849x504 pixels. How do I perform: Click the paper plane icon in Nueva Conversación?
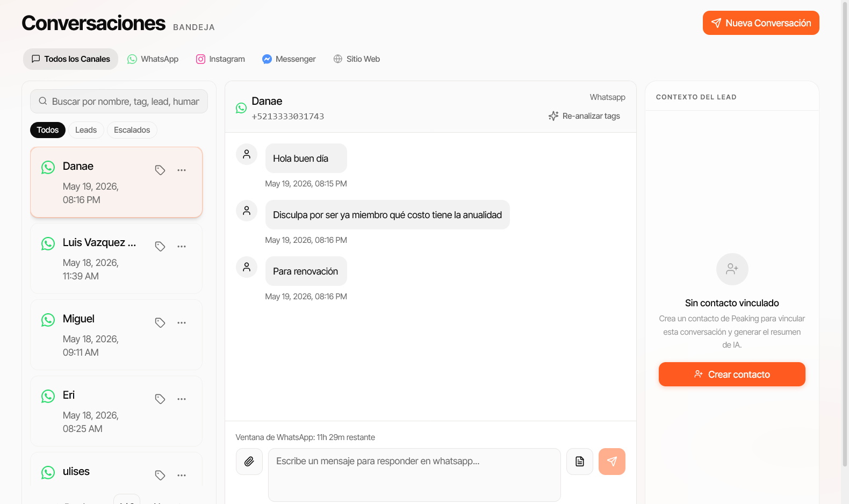(716, 23)
